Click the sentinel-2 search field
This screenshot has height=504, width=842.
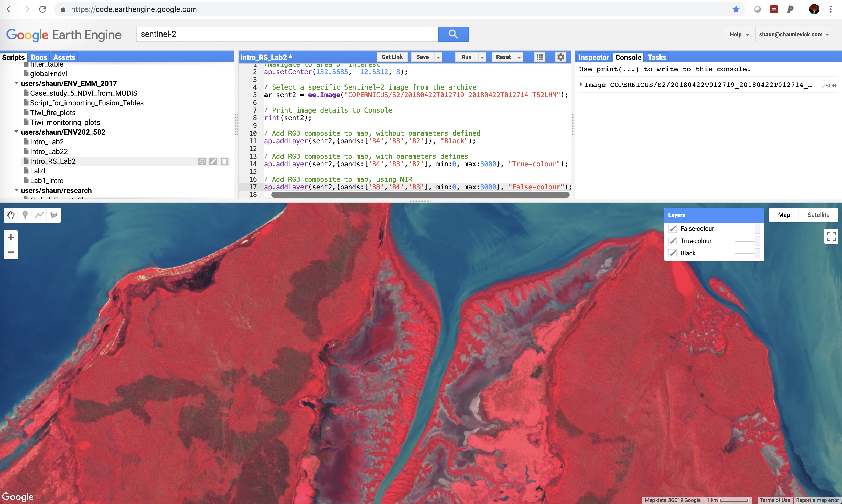287,34
